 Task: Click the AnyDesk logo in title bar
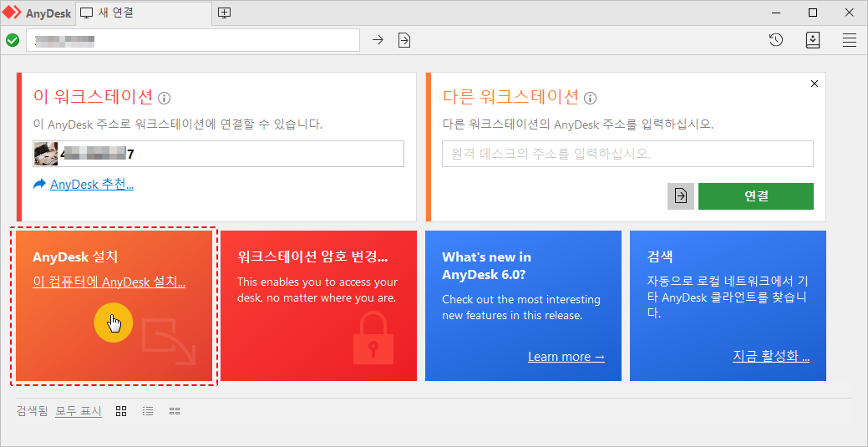click(13, 13)
